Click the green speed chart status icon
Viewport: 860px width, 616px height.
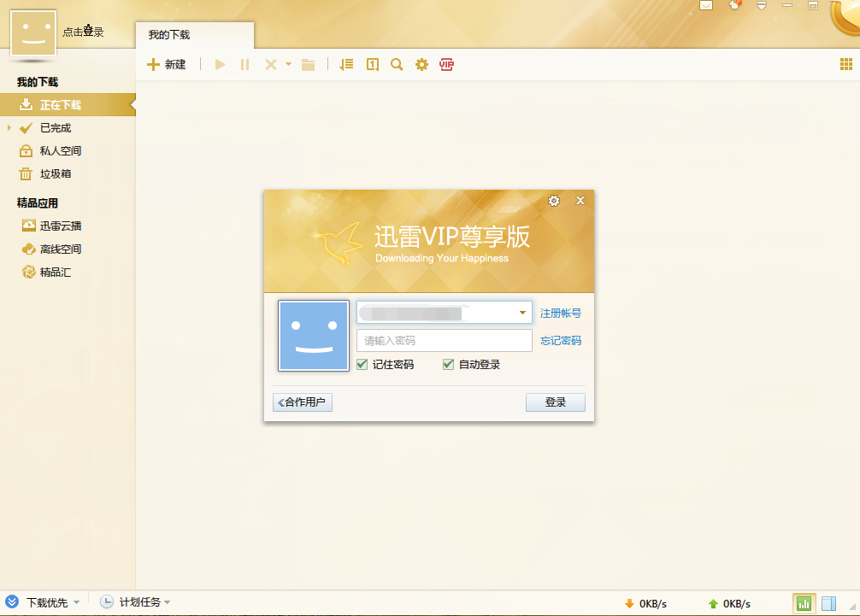coord(804,603)
